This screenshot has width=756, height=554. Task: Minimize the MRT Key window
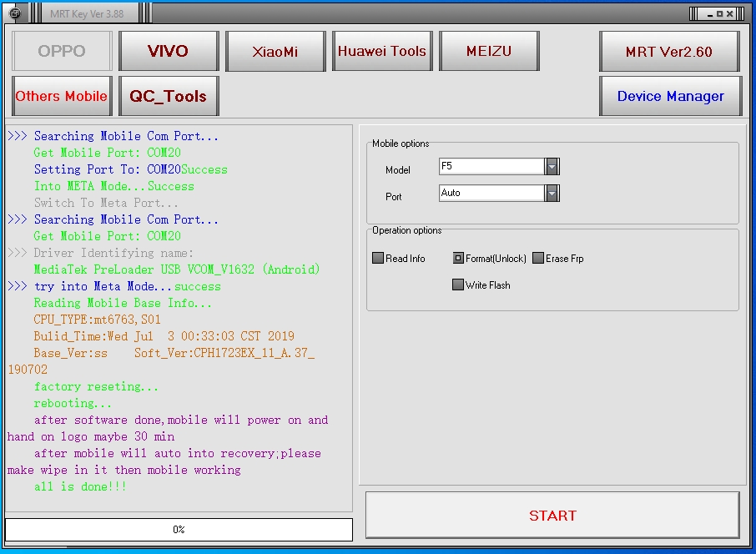(x=710, y=14)
